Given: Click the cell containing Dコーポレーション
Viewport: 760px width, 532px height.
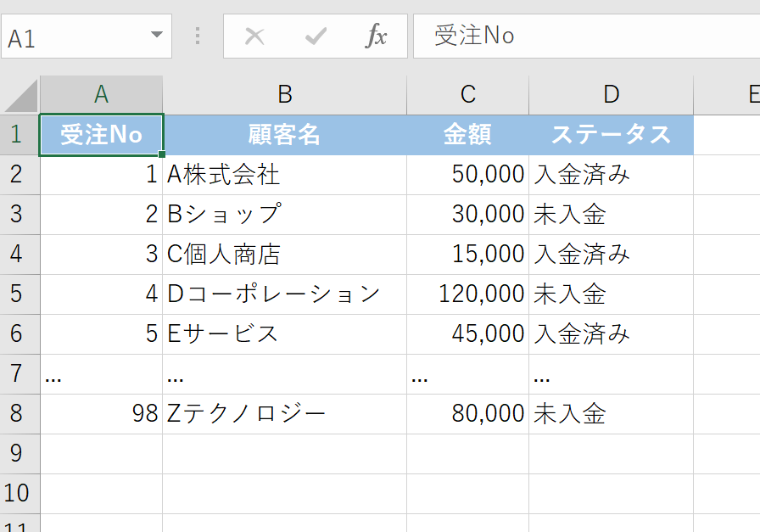Looking at the screenshot, I should (284, 294).
